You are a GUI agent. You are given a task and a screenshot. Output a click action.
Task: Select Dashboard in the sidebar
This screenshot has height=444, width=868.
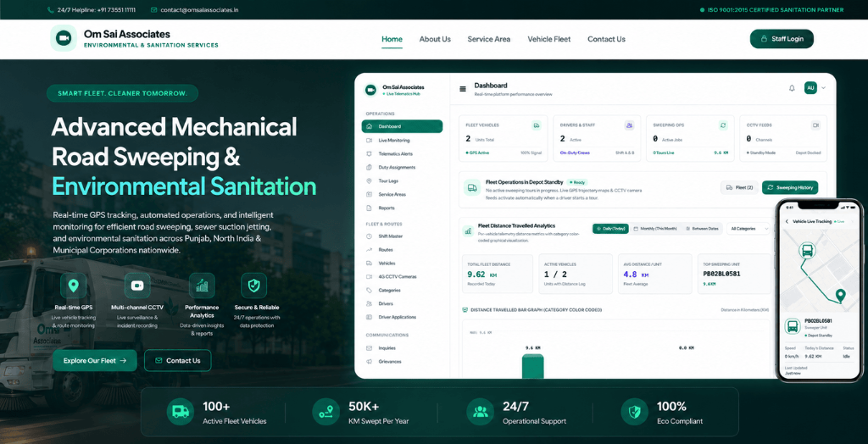(402, 126)
